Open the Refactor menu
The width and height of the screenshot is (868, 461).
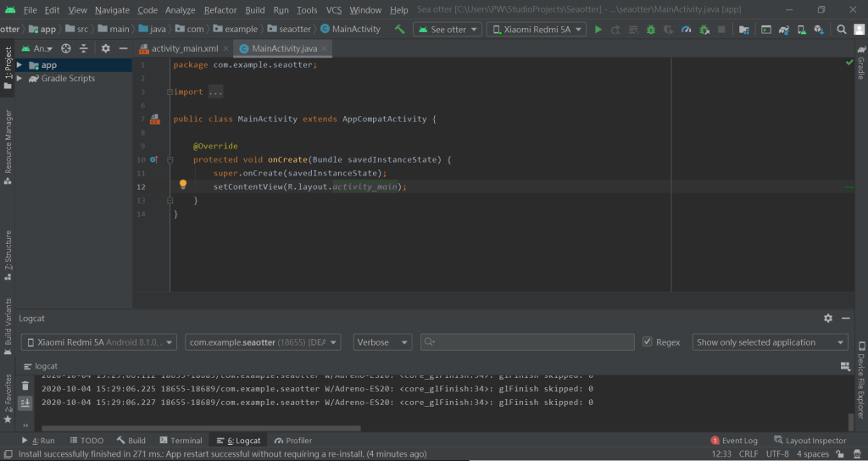(220, 10)
